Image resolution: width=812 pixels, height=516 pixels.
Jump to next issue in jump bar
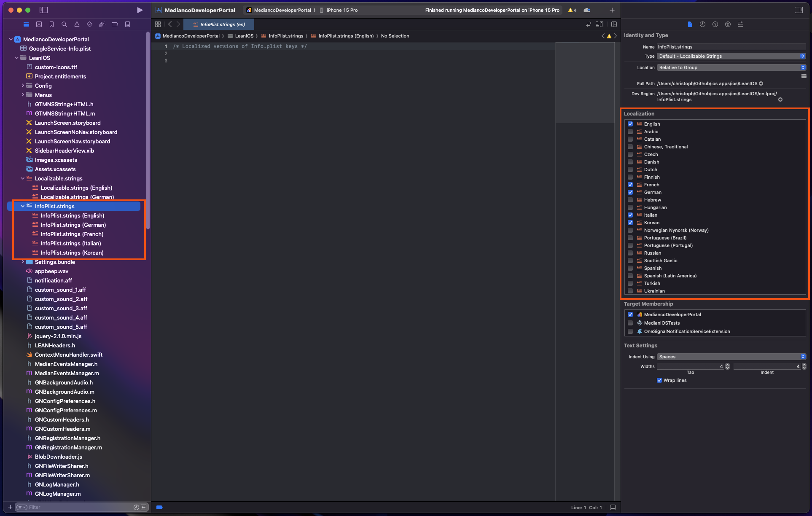pyautogui.click(x=615, y=36)
